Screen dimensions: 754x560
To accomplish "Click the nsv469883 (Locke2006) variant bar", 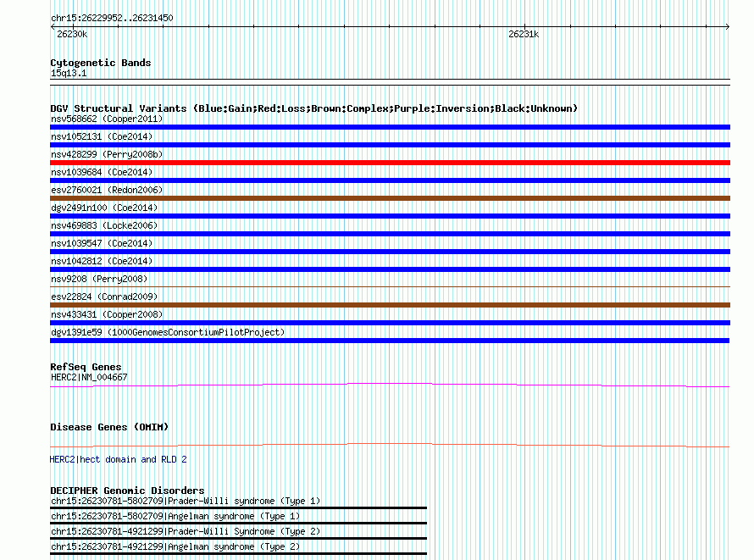I will 390,234.
